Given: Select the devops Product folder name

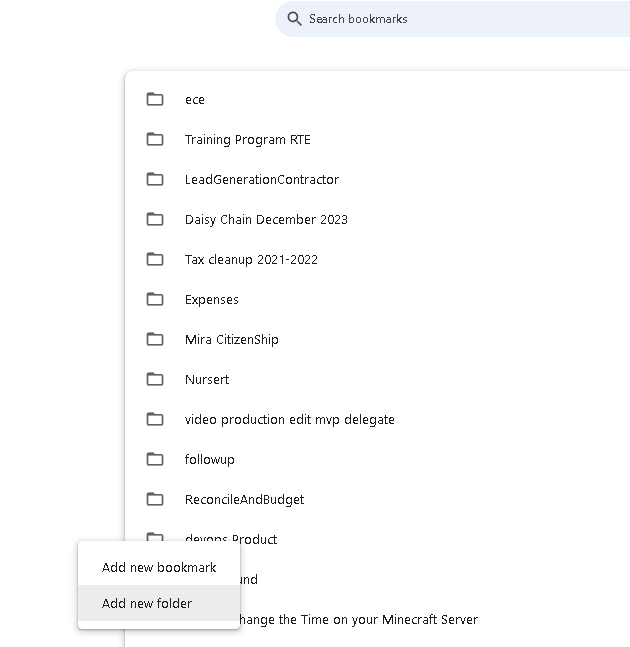Looking at the screenshot, I should pos(231,538).
